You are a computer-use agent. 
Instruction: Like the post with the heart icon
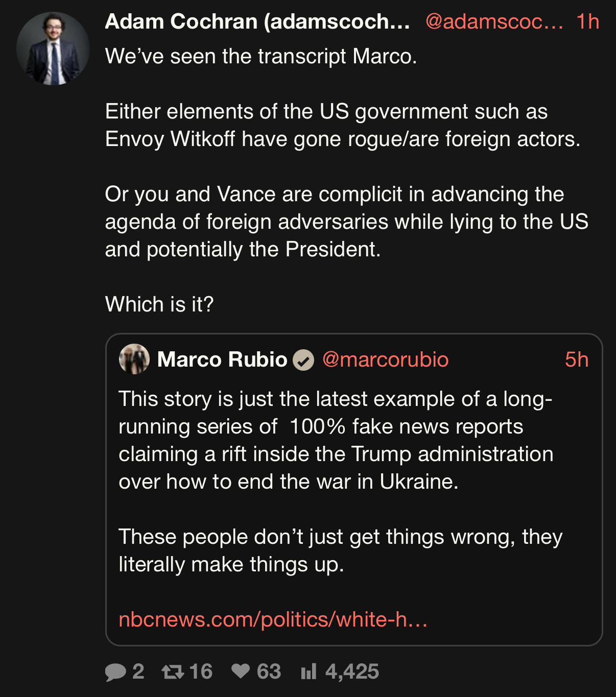(x=241, y=671)
